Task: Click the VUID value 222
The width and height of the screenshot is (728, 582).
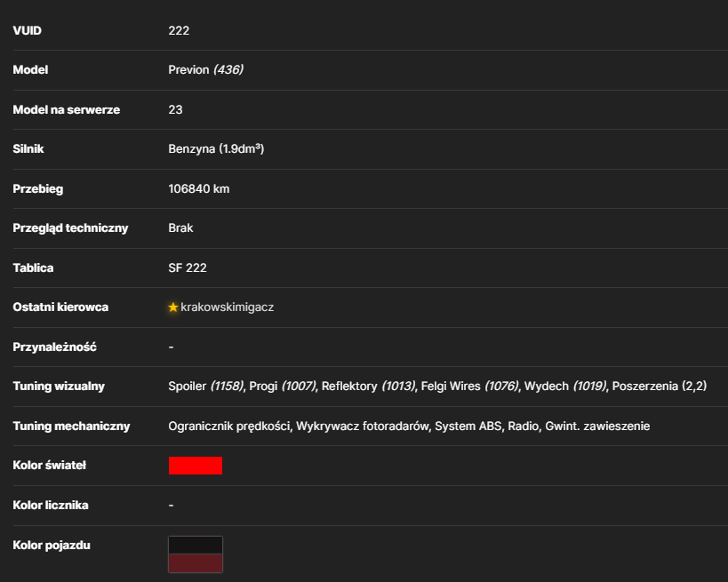Action: click(x=179, y=30)
